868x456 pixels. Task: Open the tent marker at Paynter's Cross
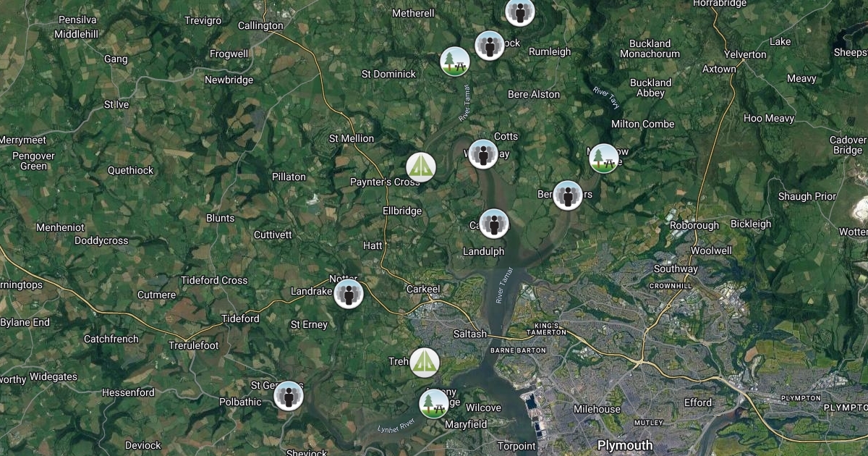click(x=421, y=167)
